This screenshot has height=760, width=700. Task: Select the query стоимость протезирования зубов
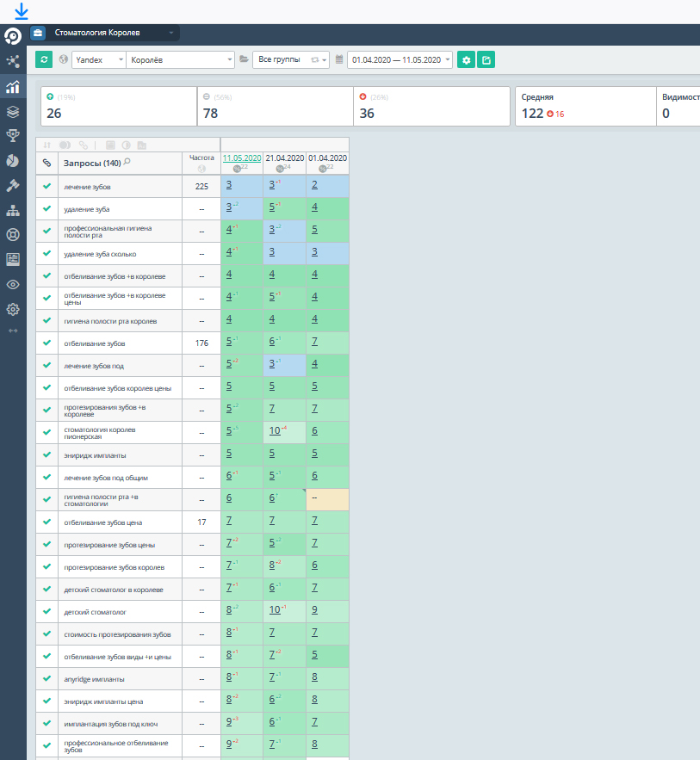coord(117,634)
